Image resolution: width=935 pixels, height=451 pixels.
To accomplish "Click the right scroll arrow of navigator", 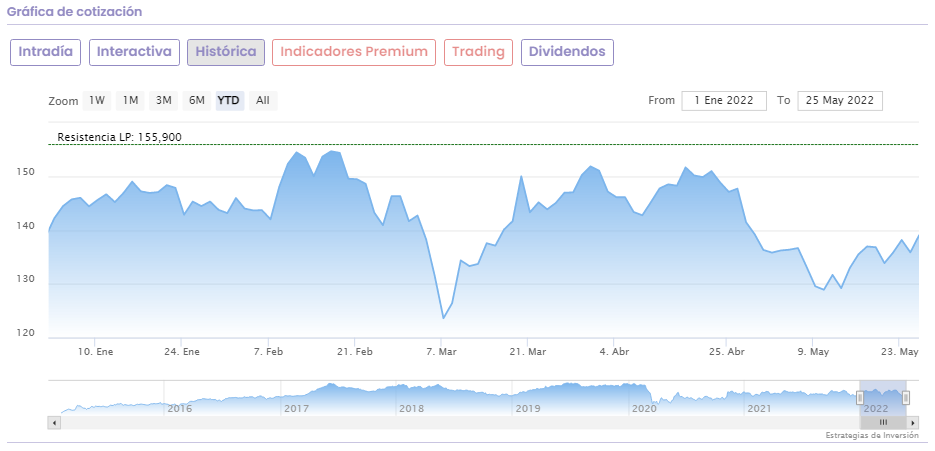I will pos(914,423).
